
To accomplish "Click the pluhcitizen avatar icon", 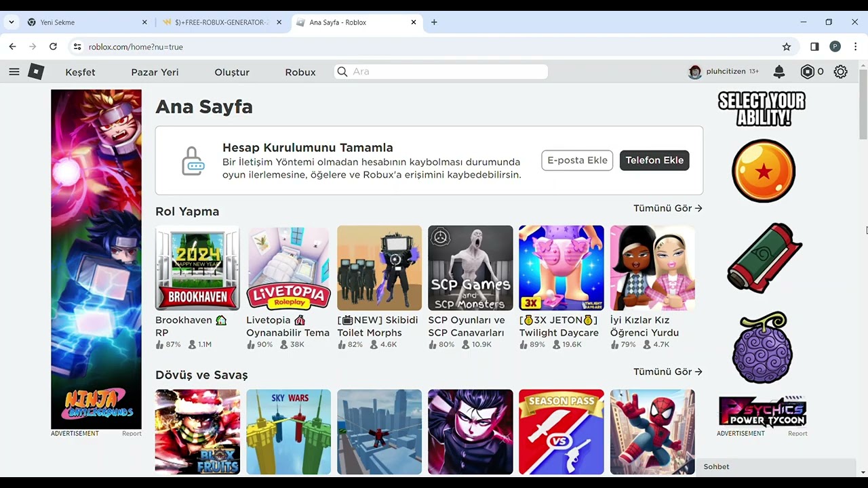I will coord(694,72).
